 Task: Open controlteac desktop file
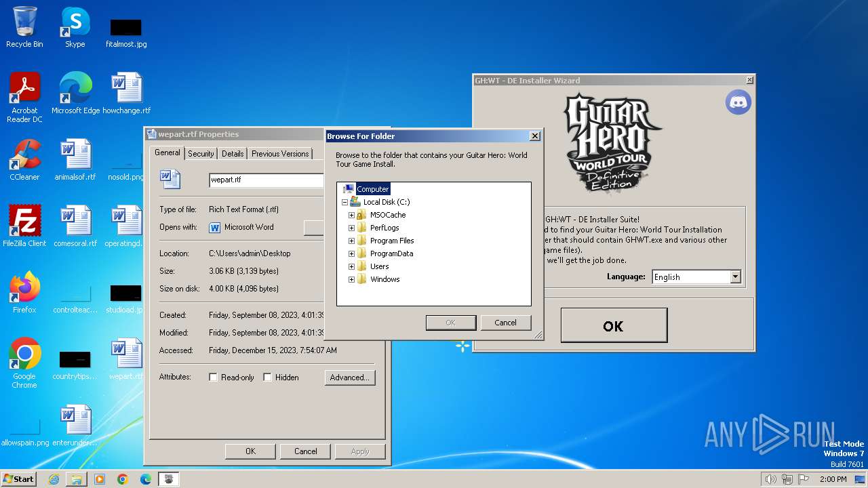pos(75,298)
